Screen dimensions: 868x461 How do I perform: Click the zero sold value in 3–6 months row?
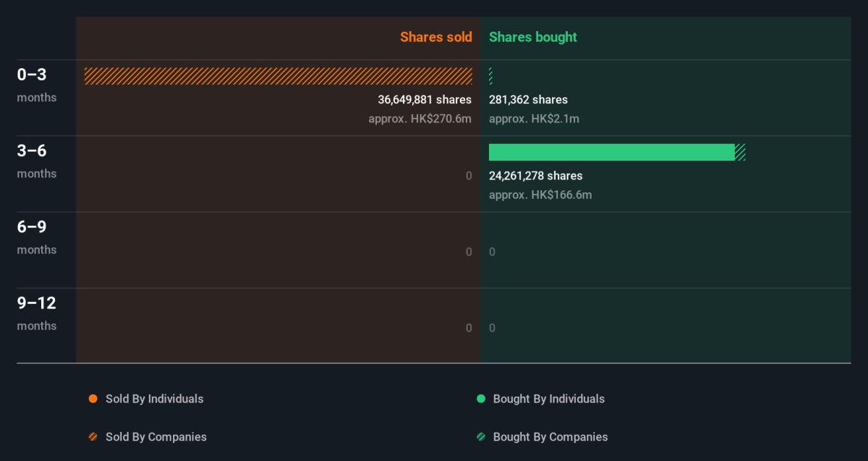pos(469,176)
